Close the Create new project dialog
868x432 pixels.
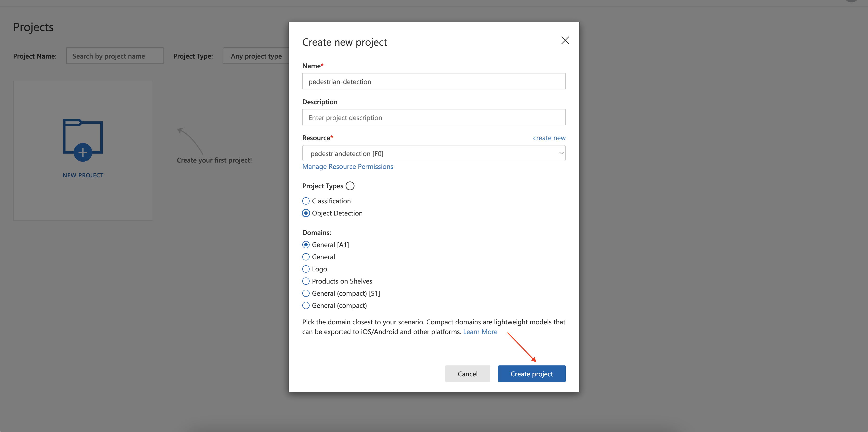click(x=565, y=40)
